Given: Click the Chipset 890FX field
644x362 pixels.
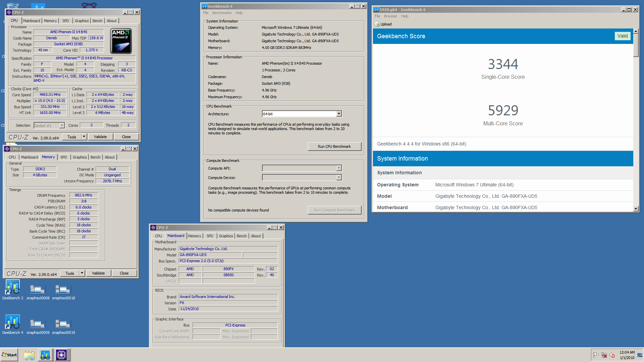Looking at the screenshot, I should pos(228,269).
